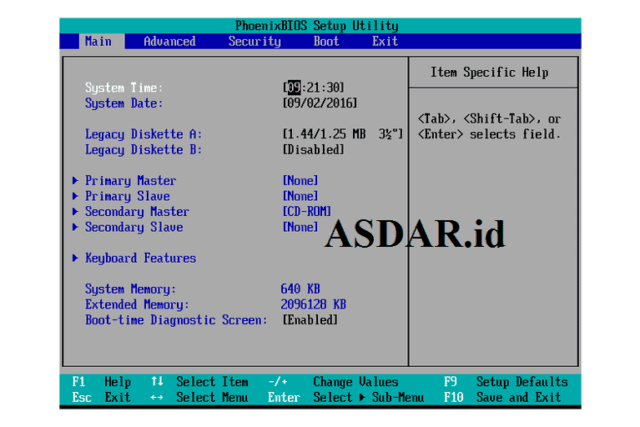Screen dimensions: 640x427
Task: Expand the Keyboard Features submenu arrow
Action: click(76, 258)
